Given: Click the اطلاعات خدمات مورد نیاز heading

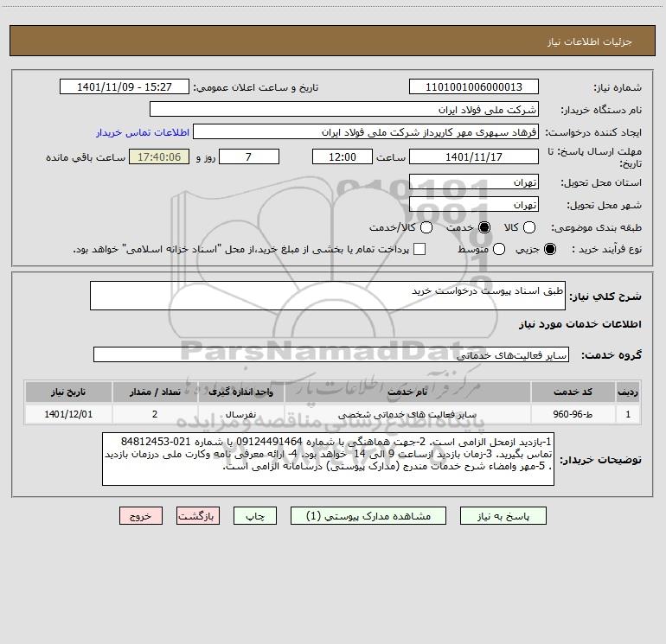Looking at the screenshot, I should coord(580,324).
